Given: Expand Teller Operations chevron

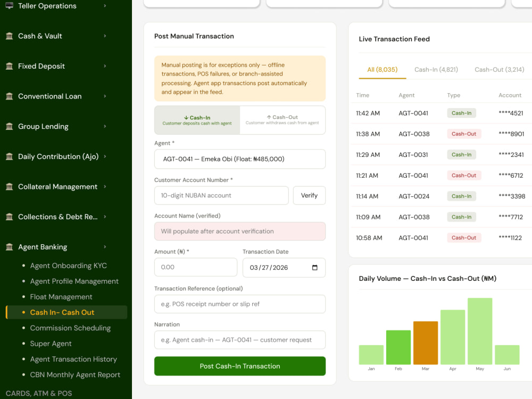Looking at the screenshot, I should tap(105, 6).
